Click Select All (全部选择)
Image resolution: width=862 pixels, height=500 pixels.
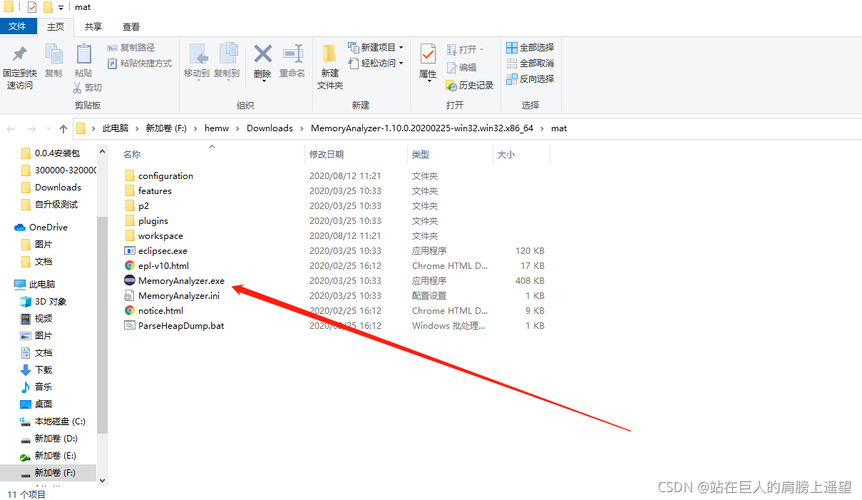click(530, 48)
